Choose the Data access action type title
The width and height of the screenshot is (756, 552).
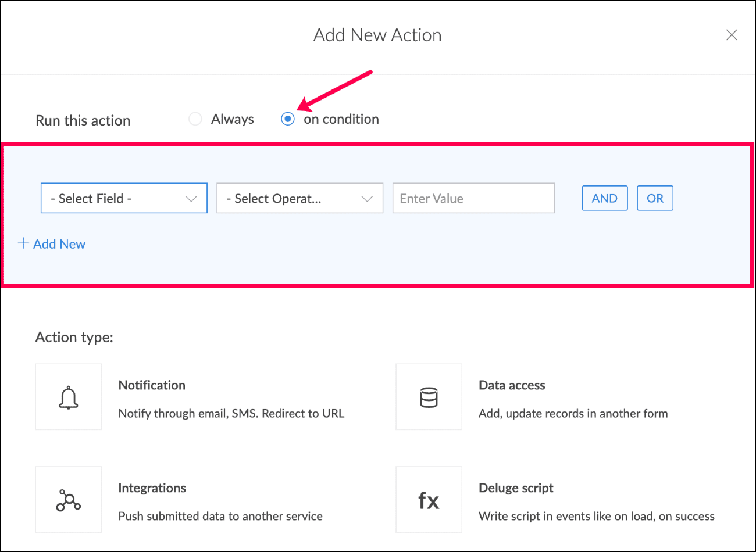click(x=512, y=385)
